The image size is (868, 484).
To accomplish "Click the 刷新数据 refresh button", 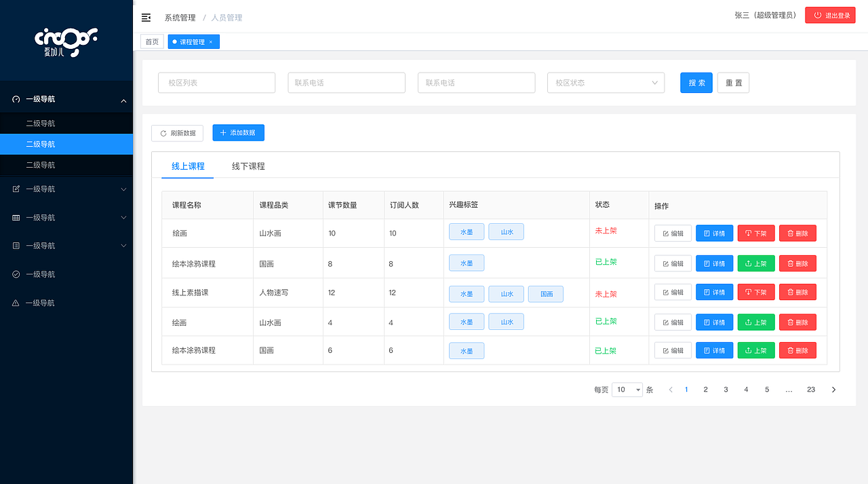I will 177,133.
